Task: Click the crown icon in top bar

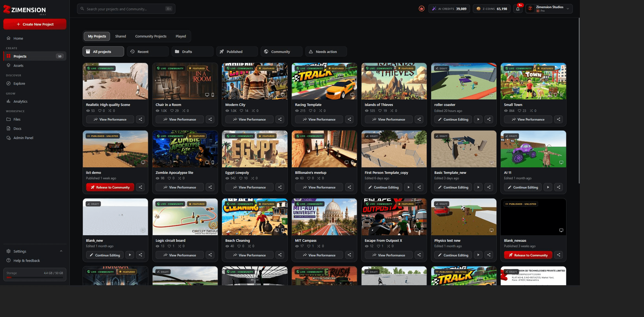Action: click(421, 9)
